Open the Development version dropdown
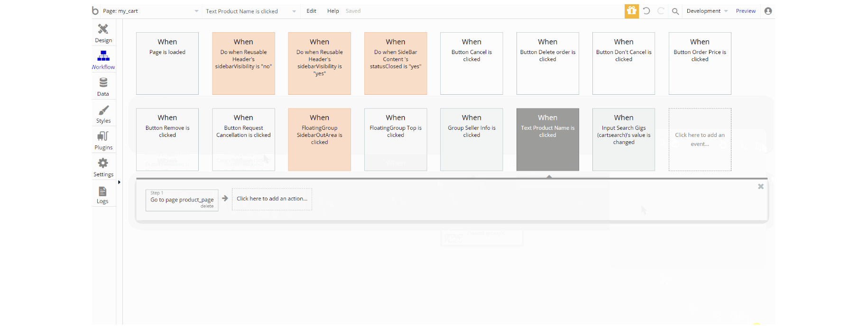This screenshot has height=326, width=868. point(707,11)
